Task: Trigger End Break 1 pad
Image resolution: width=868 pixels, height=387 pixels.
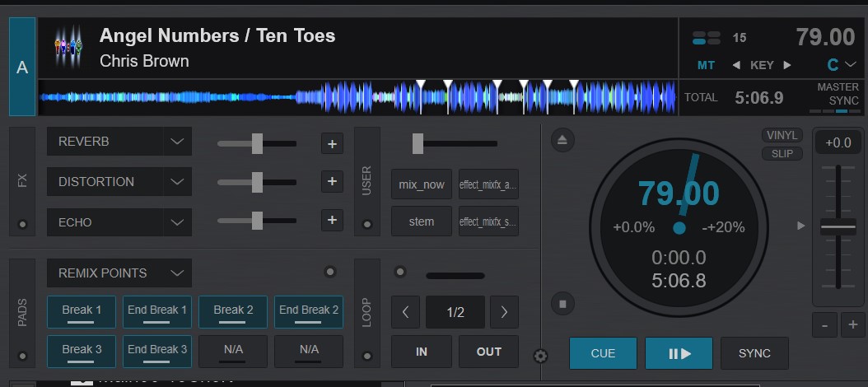Action: coord(157,312)
